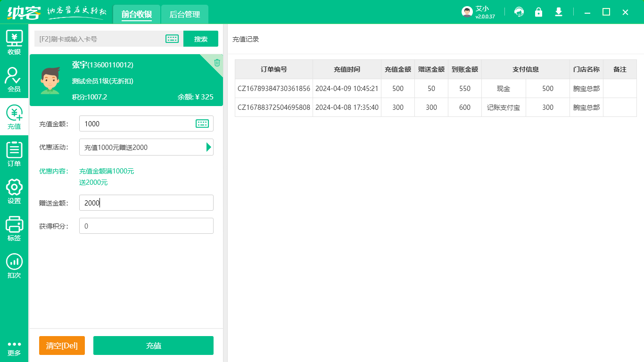Viewport: 644px width, 362px height.
Task: Click the 订单编号 column header
Action: 274,69
